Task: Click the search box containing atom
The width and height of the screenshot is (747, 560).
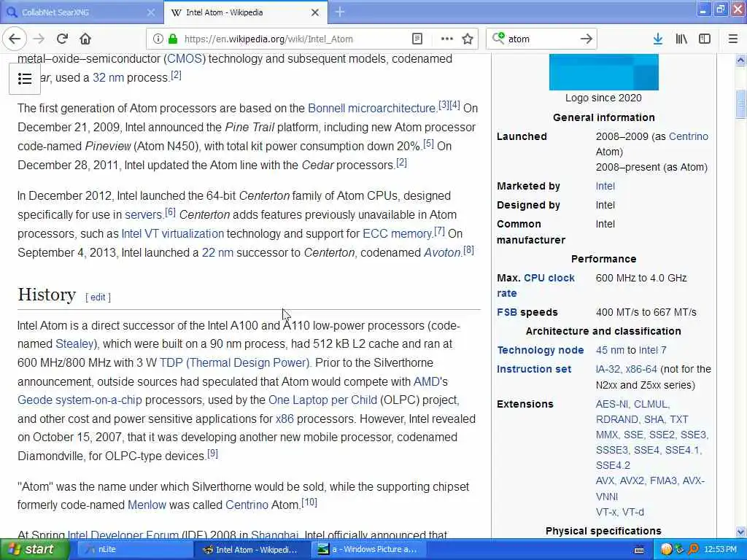Action: pyautogui.click(x=541, y=39)
